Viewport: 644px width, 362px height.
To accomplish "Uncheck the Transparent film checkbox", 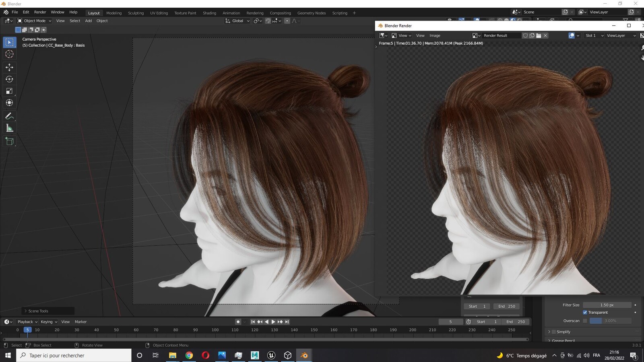I will [x=585, y=313].
